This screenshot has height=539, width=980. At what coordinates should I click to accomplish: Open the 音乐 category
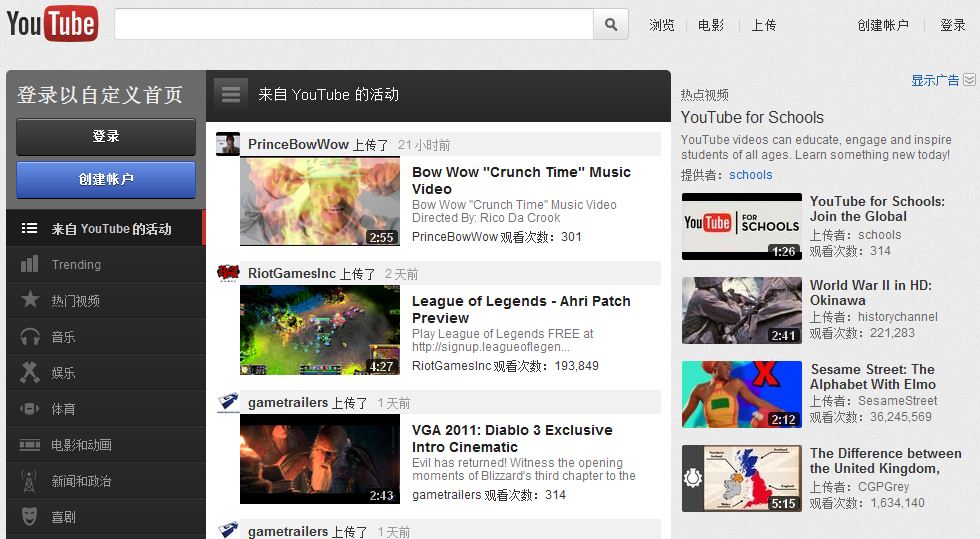pos(106,336)
